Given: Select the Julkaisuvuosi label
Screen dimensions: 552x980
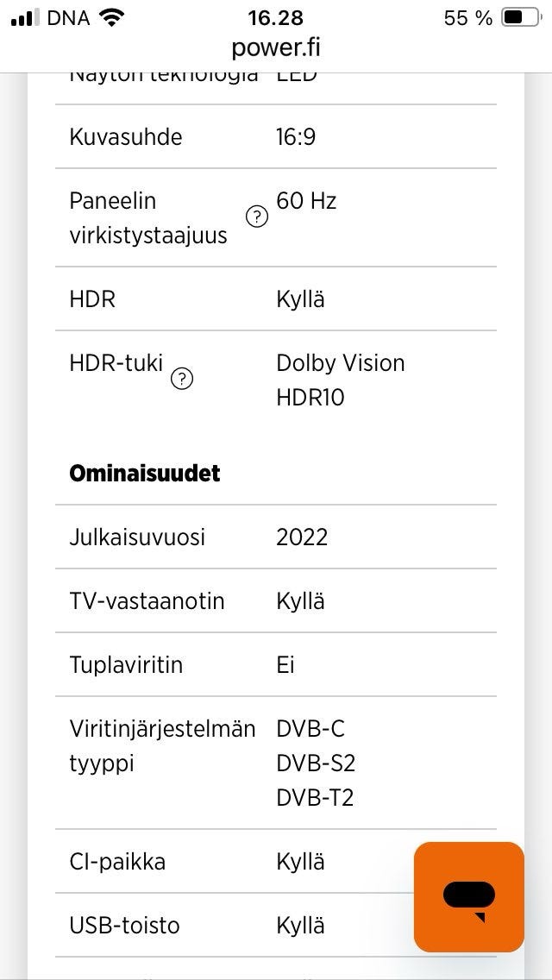Looking at the screenshot, I should tap(137, 537).
